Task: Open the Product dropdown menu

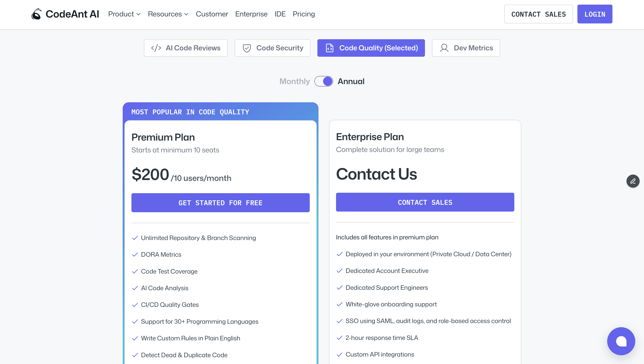Action: [124, 14]
